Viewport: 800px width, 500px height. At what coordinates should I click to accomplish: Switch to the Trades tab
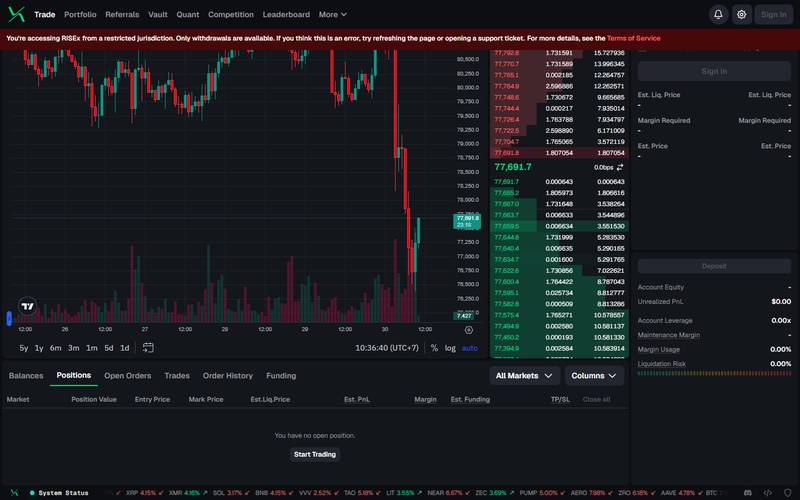pos(177,376)
